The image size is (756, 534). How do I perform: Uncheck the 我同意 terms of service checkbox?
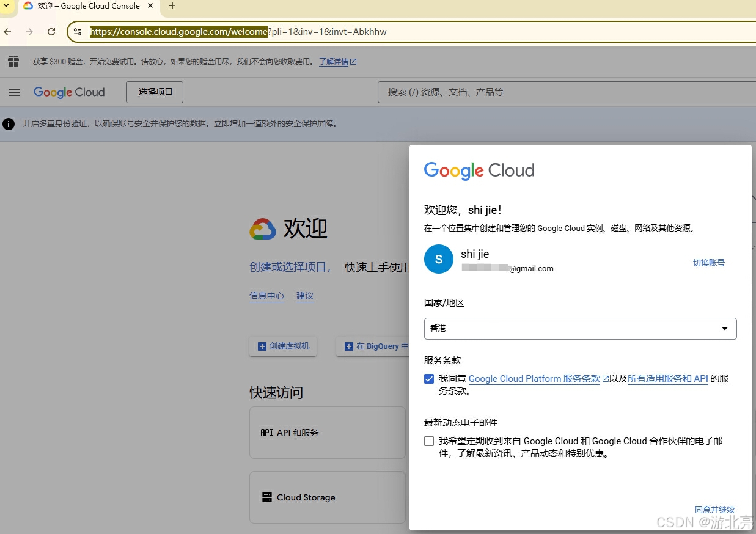[x=429, y=379]
